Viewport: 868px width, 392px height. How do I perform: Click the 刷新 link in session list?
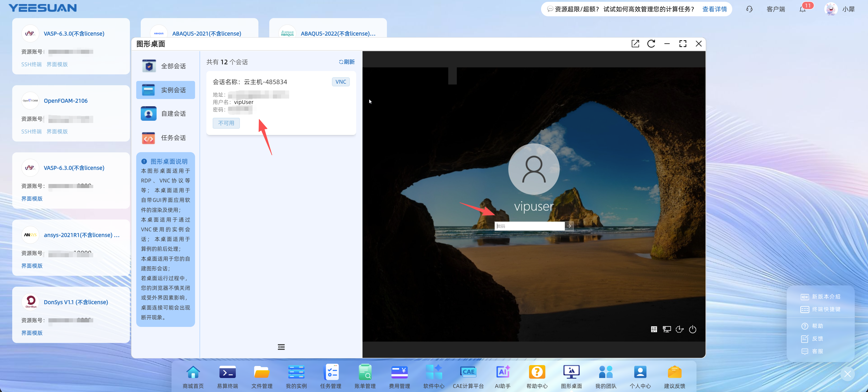347,62
